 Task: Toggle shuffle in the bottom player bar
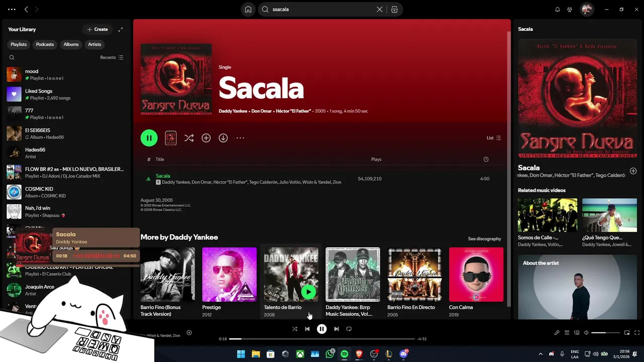tap(295, 329)
